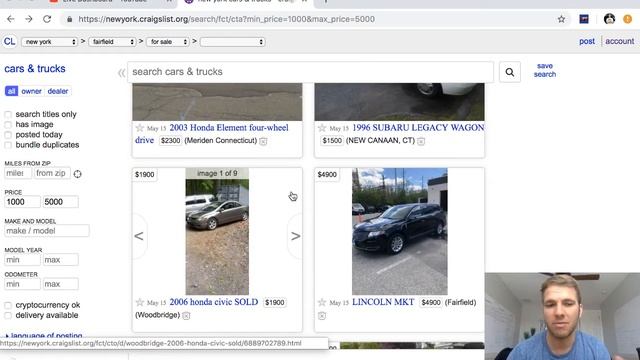This screenshot has height=360, width=640.
Task: Switch to the dealer tab
Action: [x=58, y=91]
